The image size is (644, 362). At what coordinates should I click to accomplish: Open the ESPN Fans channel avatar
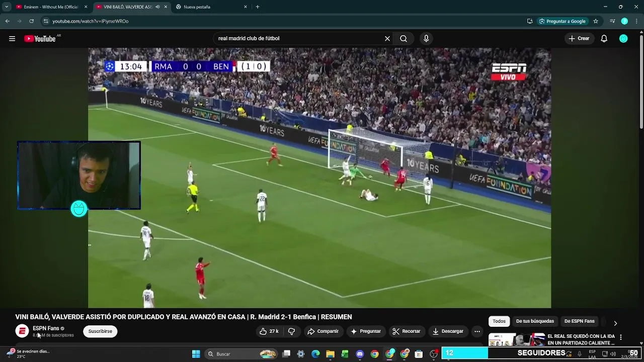22,331
